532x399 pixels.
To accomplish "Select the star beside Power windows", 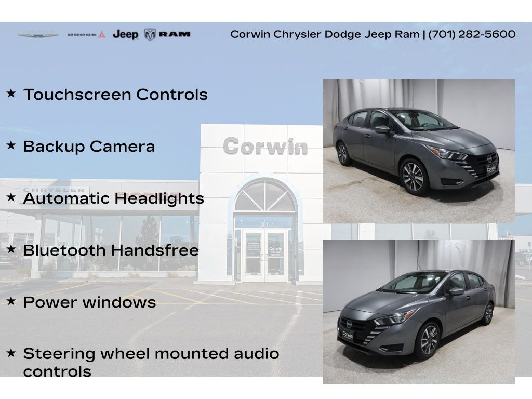I will [x=11, y=302].
